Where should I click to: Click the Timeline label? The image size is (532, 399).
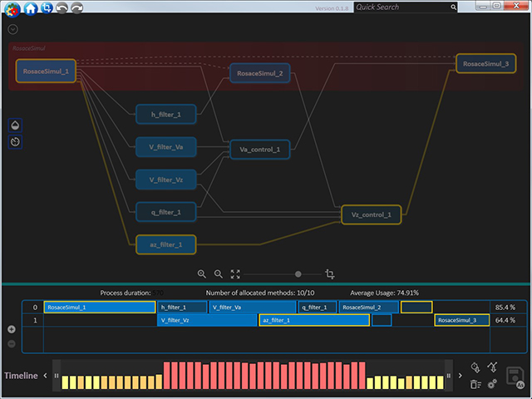click(21, 375)
